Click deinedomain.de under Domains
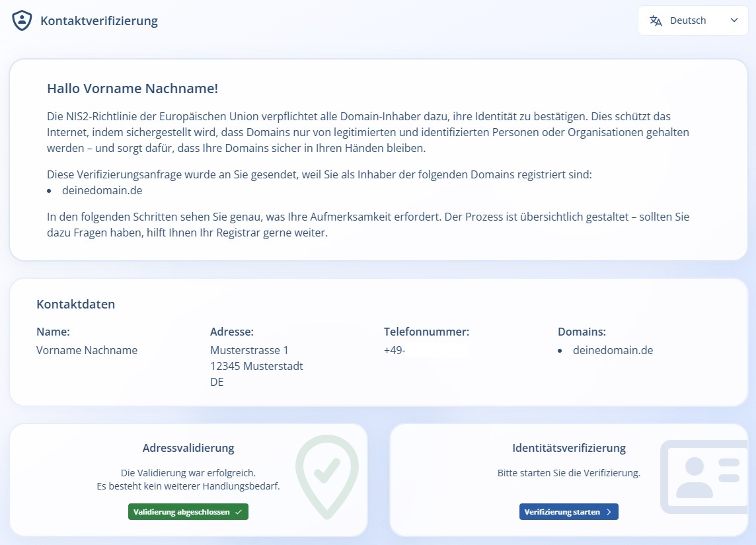Image resolution: width=756 pixels, height=545 pixels. (613, 350)
